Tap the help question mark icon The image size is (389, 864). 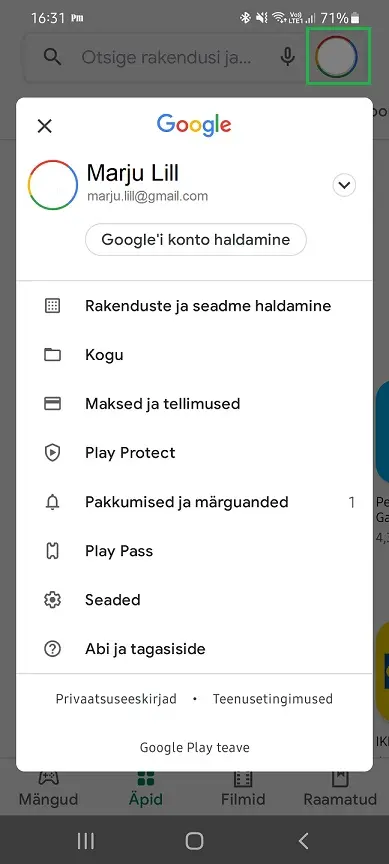tap(52, 649)
